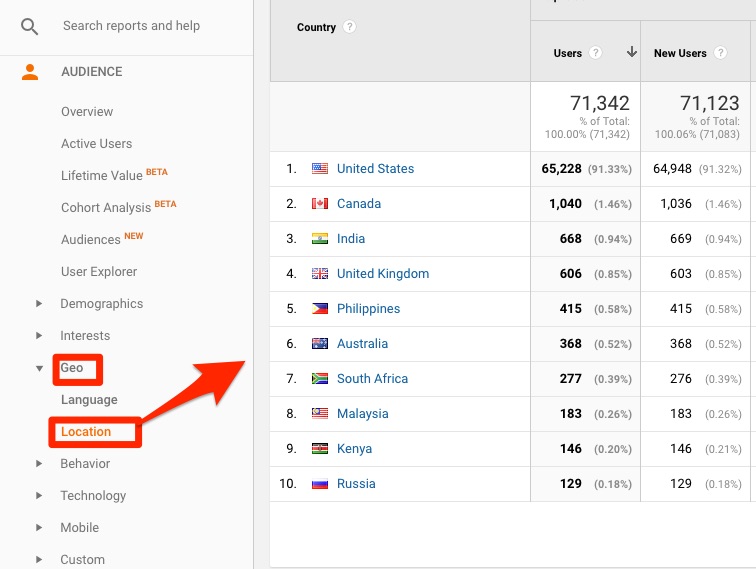Click the Malaysia flag icon

pos(320,413)
